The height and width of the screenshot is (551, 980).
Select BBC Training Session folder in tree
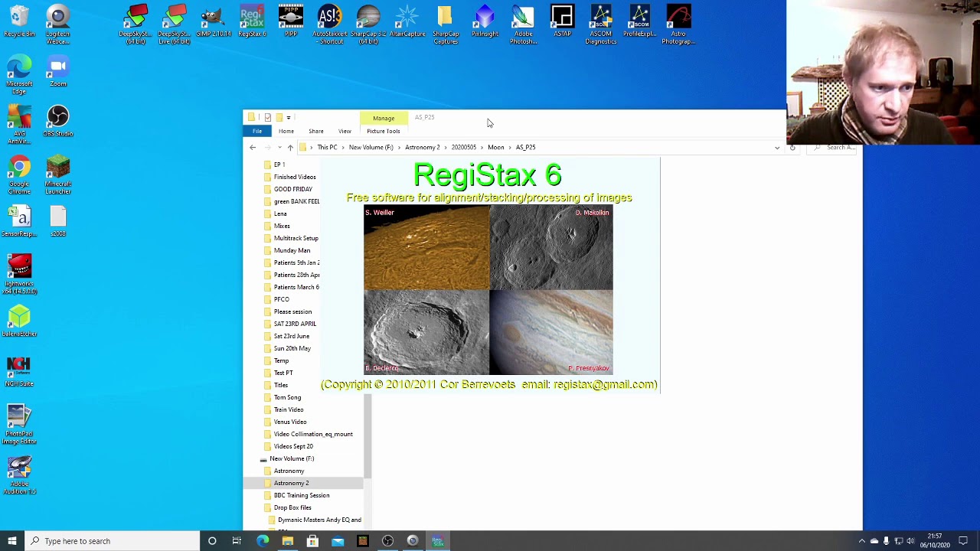click(302, 495)
